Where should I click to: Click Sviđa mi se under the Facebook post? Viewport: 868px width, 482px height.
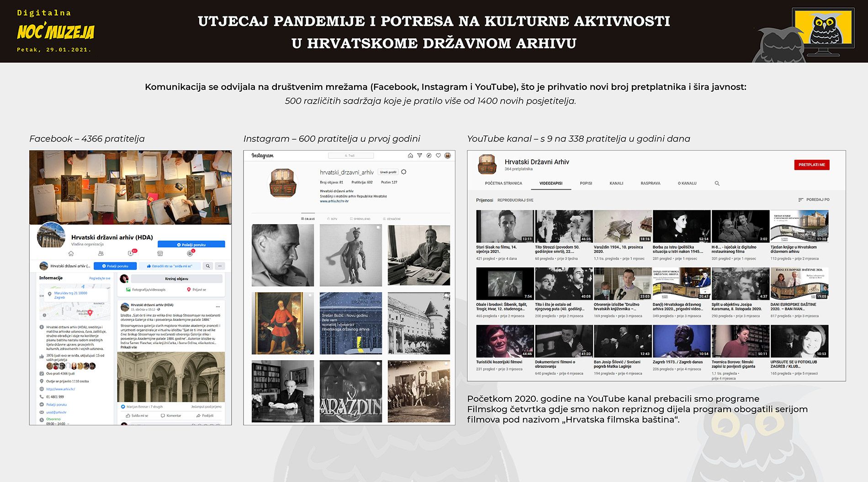[x=137, y=415]
